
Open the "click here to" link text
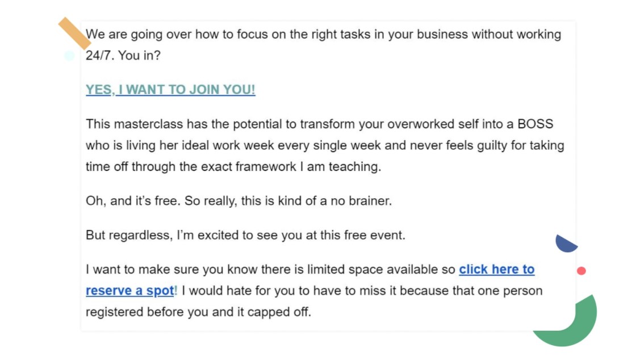coord(496,269)
